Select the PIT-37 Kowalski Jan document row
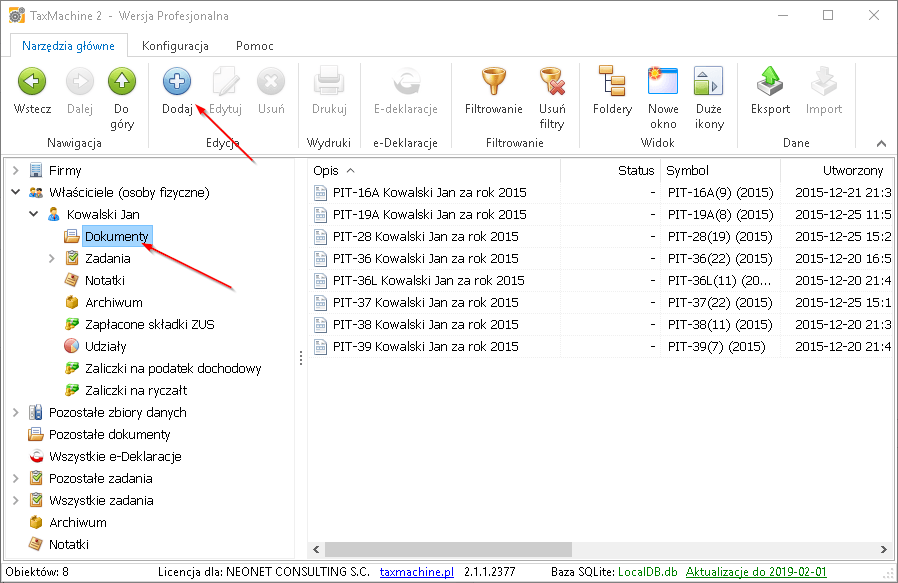This screenshot has height=583, width=898. click(x=425, y=302)
